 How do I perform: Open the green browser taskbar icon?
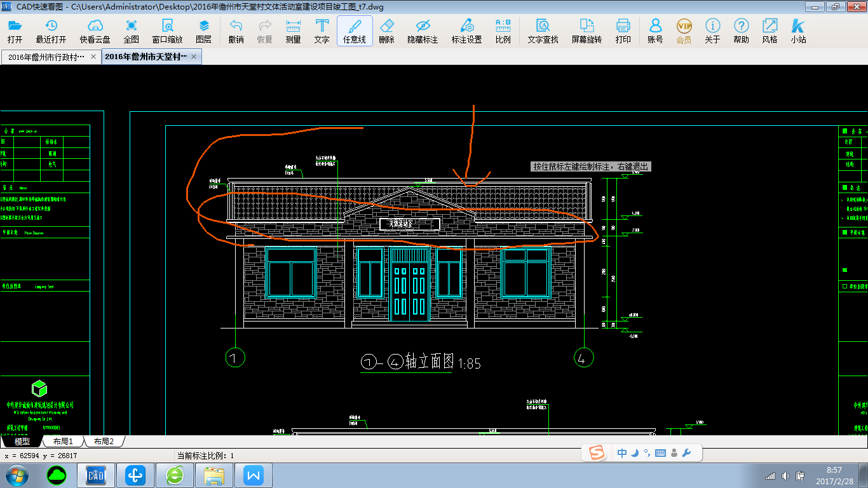tap(175, 475)
